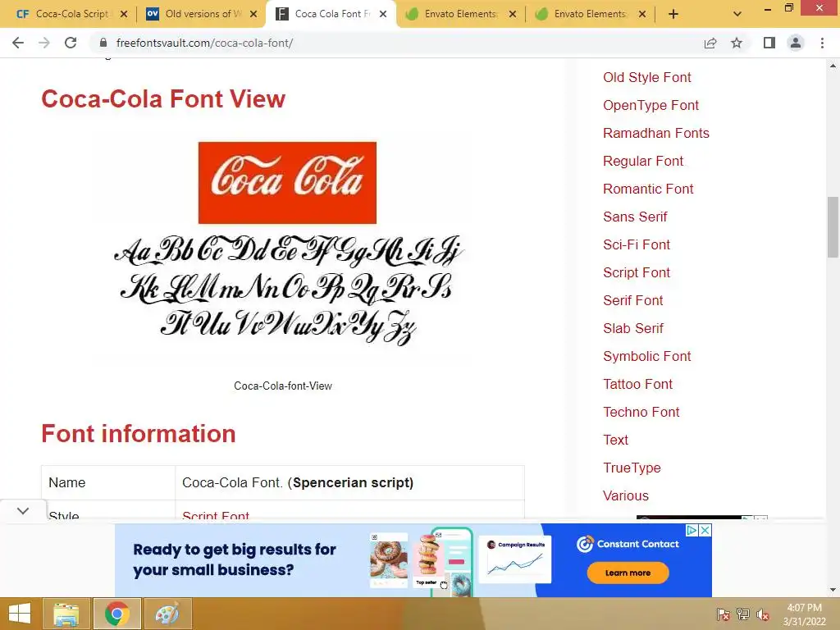
Task: View site security lock icon
Action: pyautogui.click(x=103, y=43)
